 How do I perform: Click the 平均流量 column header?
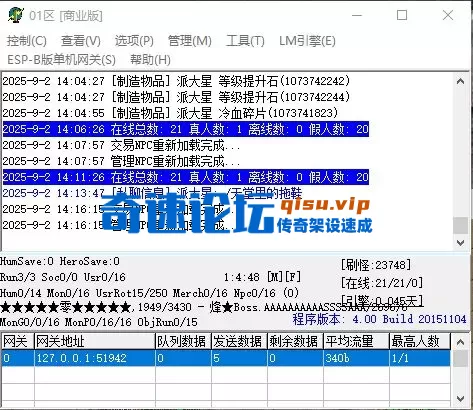(x=356, y=341)
